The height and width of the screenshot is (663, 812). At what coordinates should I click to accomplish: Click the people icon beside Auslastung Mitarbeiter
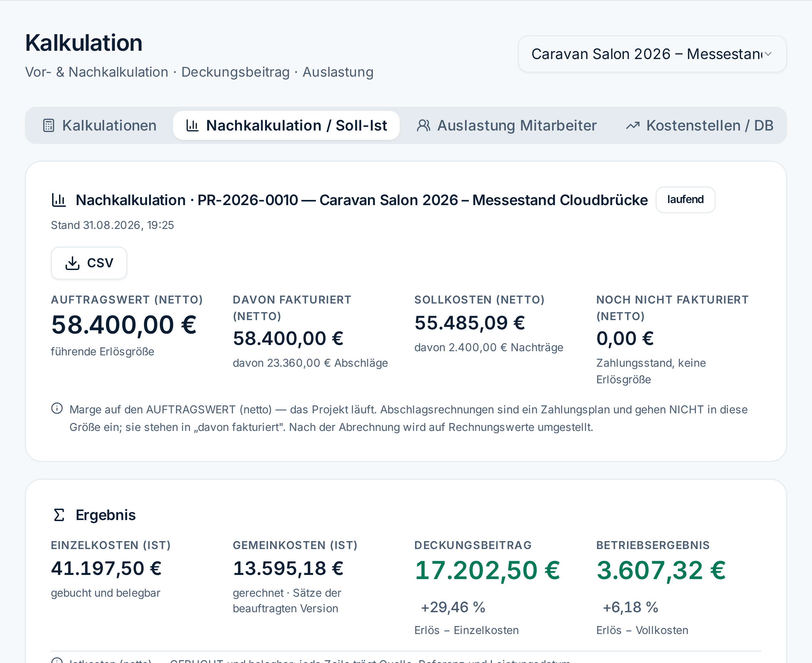[x=423, y=126]
